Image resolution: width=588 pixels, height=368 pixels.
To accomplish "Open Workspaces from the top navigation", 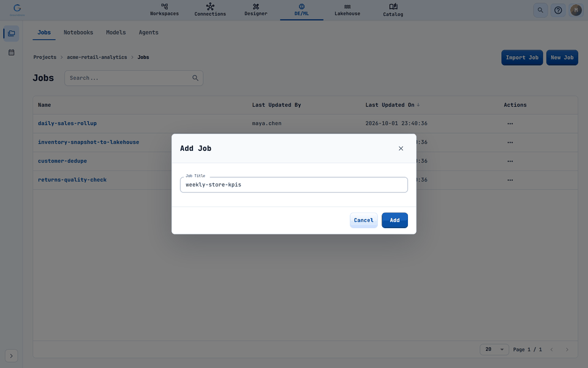I will [164, 10].
